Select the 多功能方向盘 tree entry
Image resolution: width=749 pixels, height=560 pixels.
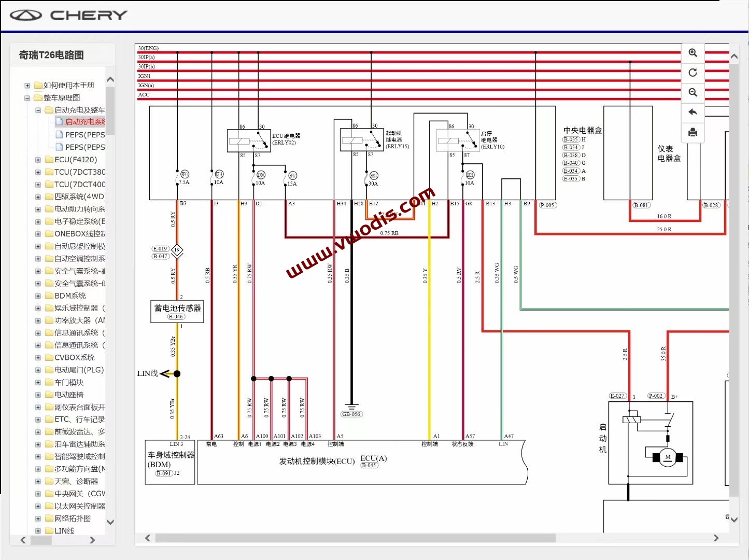pos(80,469)
